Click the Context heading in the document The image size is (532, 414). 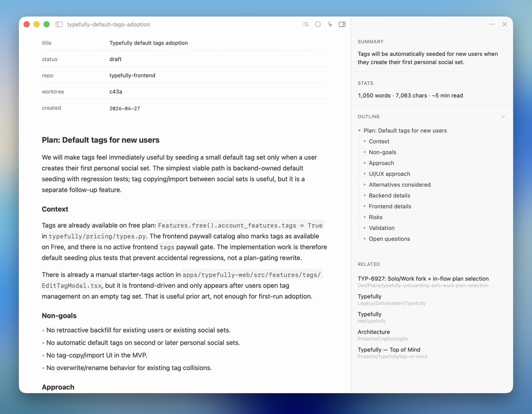[x=55, y=209]
